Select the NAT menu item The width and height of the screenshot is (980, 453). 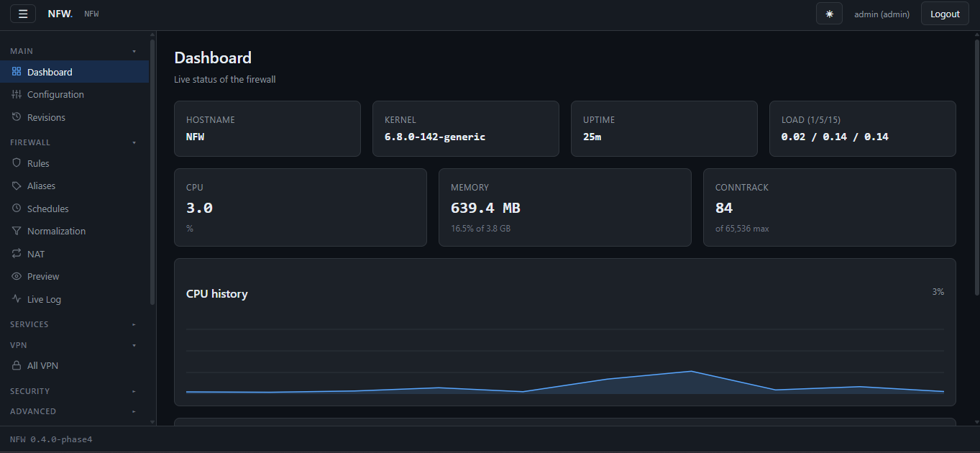point(75,254)
